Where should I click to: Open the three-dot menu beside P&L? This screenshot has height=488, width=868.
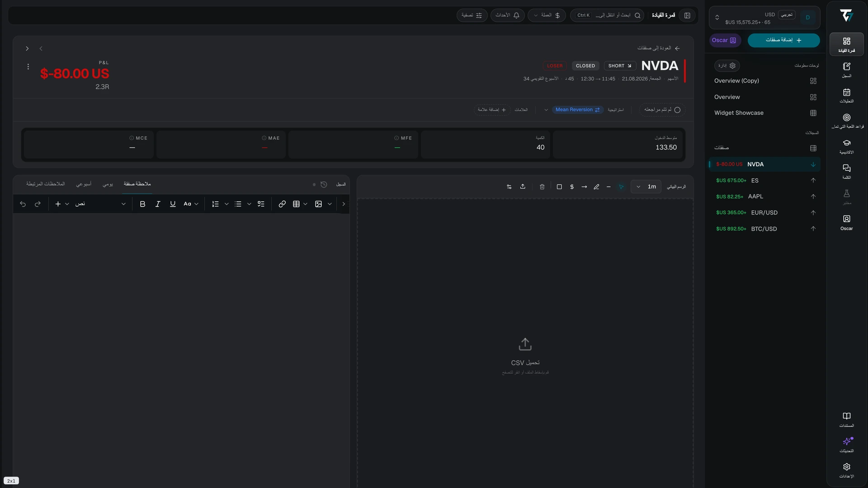(28, 67)
